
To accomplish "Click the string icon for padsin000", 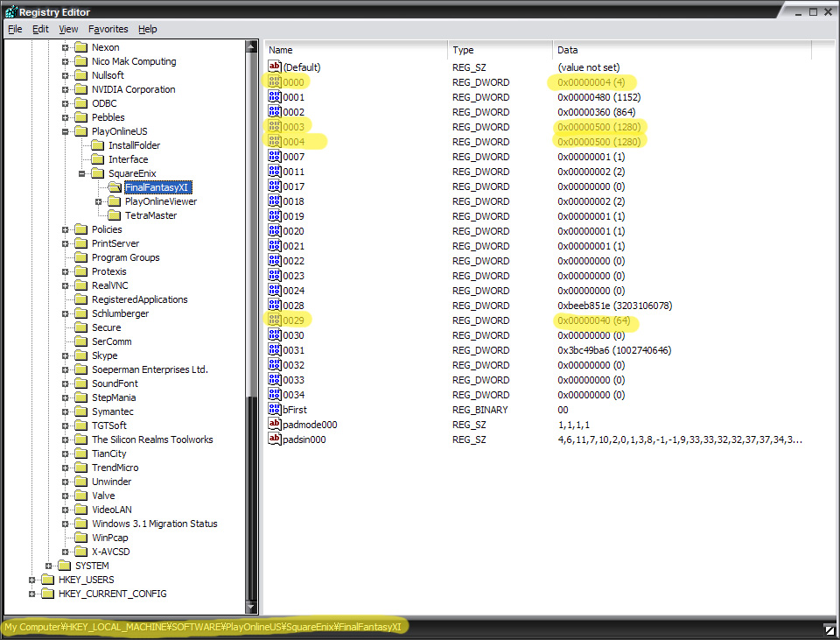I will (274, 440).
